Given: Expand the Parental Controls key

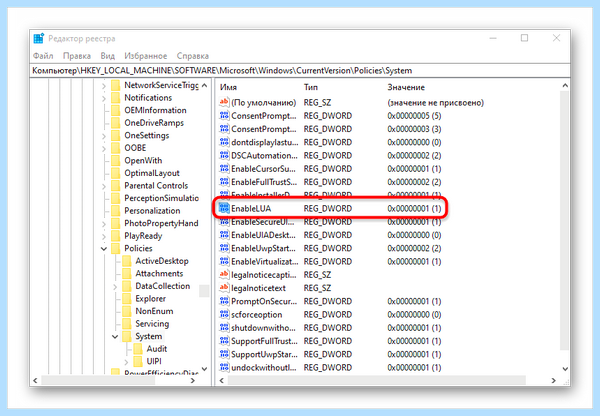Looking at the screenshot, I should click(x=104, y=186).
